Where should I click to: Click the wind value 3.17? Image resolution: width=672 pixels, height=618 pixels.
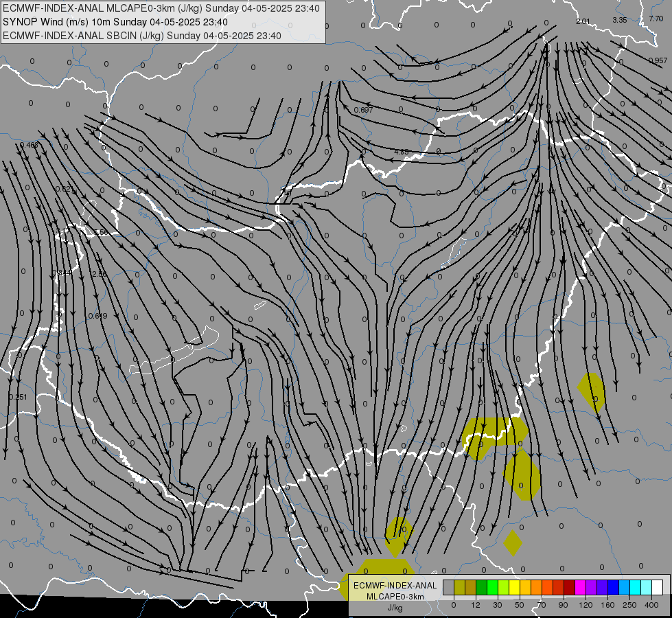[63, 231]
